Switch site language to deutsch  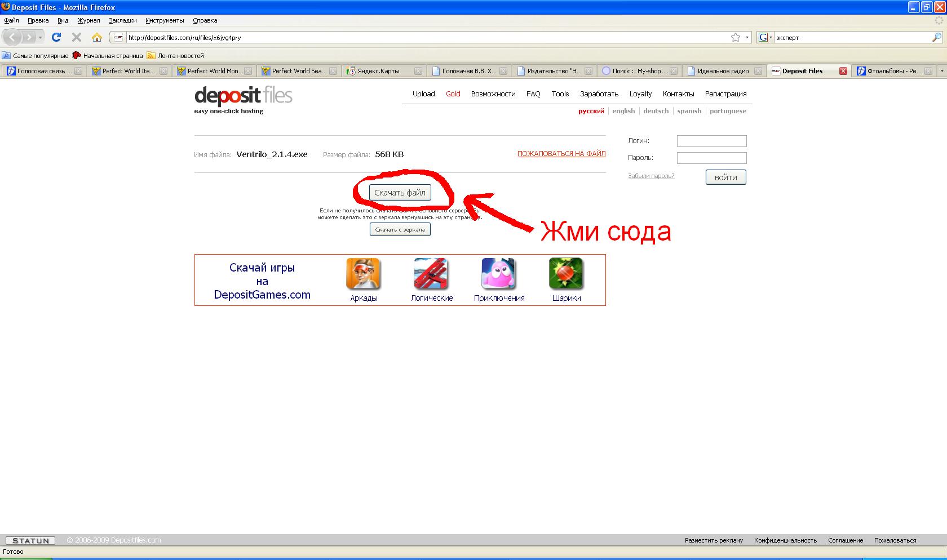[656, 111]
